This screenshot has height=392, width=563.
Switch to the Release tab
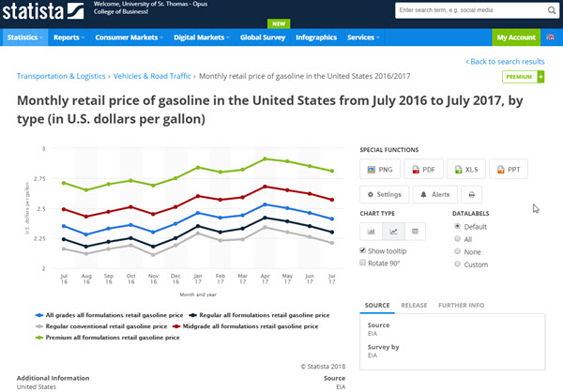click(414, 306)
